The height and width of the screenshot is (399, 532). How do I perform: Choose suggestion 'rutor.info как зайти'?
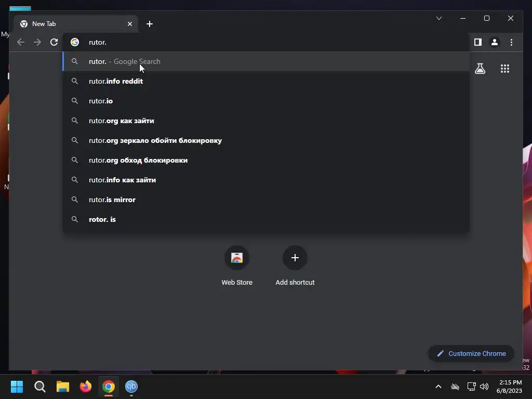(x=267, y=180)
